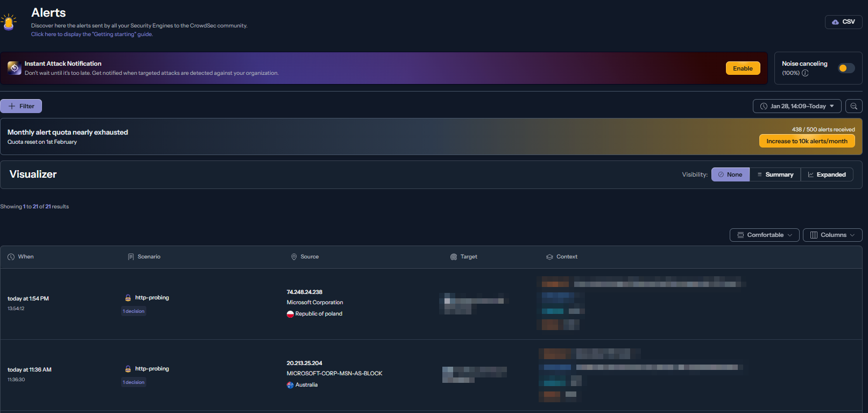Click the Source location pin icon
868x413 pixels.
[x=294, y=257]
